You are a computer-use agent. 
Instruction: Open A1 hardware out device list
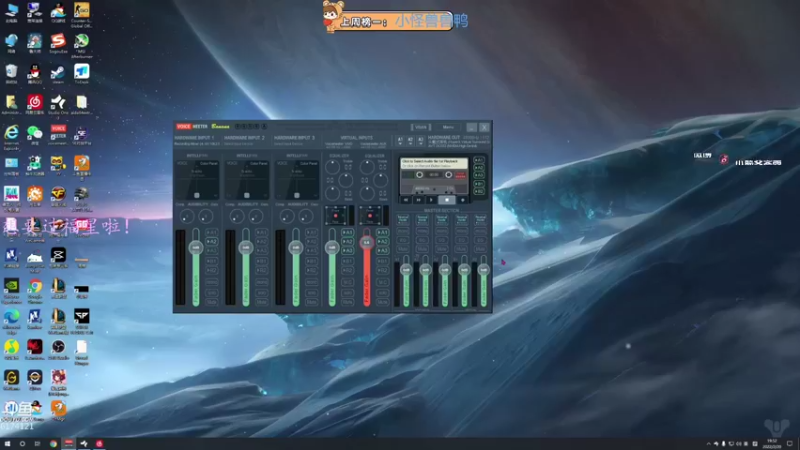tap(400, 140)
